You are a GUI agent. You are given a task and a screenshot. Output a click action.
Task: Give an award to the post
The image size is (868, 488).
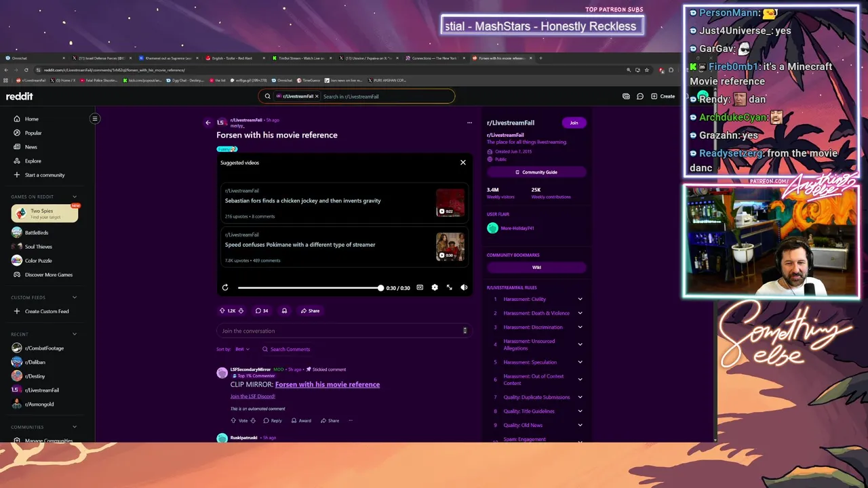point(284,310)
